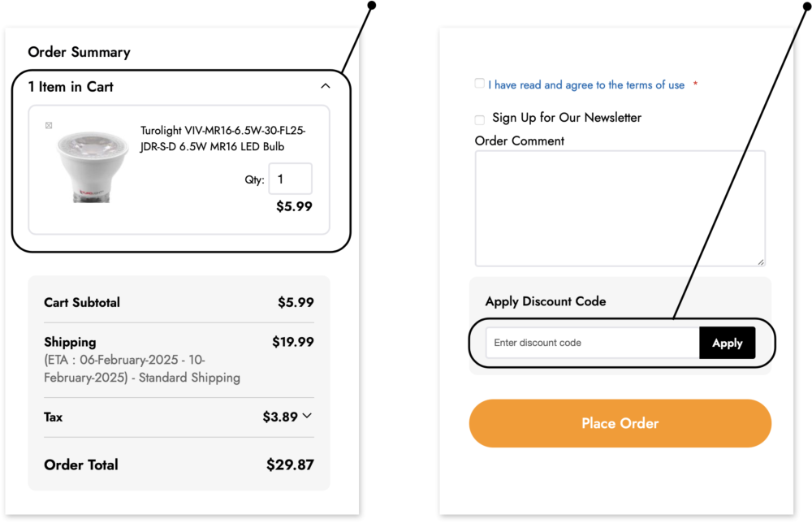Check the agree to terms checkbox

pyautogui.click(x=480, y=84)
